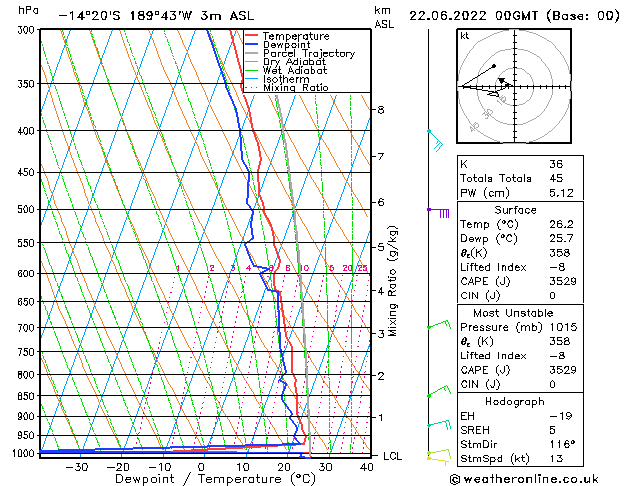The height and width of the screenshot is (486, 629).
Task: Click the red Temperature legend line
Action: pos(252,36)
